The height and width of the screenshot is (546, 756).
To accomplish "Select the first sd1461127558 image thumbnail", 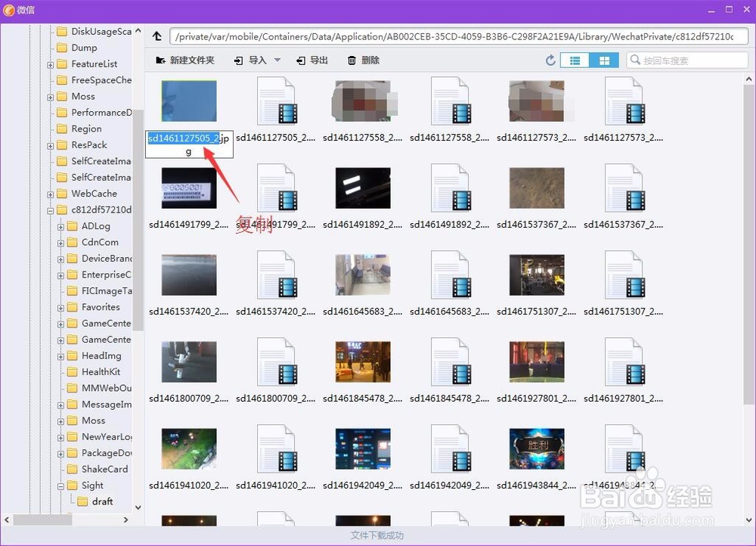I will coord(363,101).
